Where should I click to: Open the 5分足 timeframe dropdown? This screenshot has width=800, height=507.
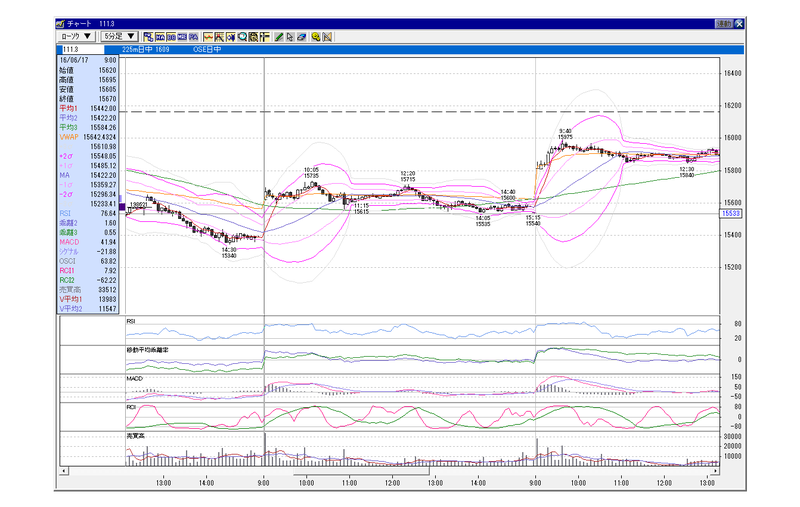119,36
